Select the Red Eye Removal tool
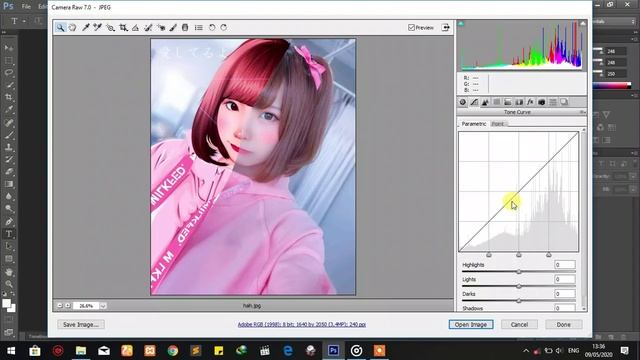640x360 pixels. [x=161, y=28]
